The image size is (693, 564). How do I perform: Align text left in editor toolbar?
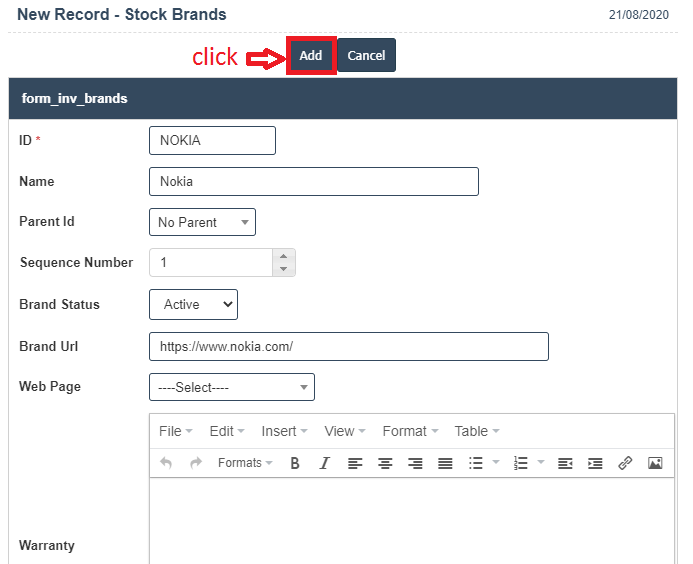[x=355, y=463]
